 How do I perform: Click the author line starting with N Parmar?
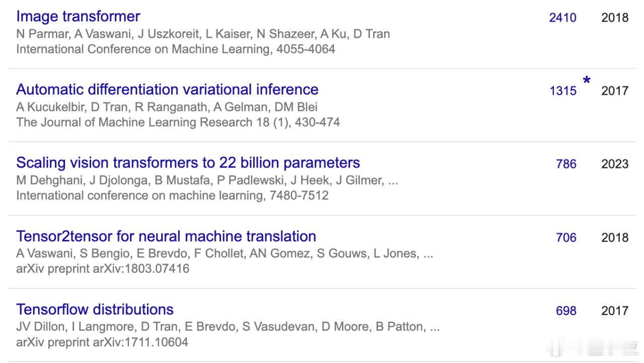click(x=203, y=34)
